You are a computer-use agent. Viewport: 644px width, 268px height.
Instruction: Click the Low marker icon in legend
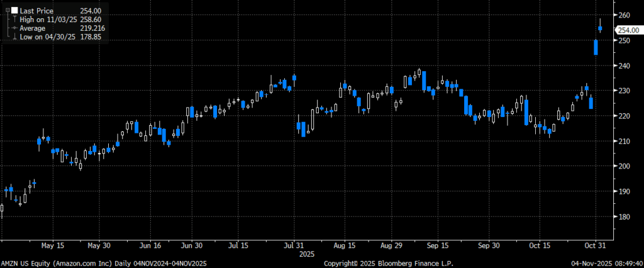14,38
